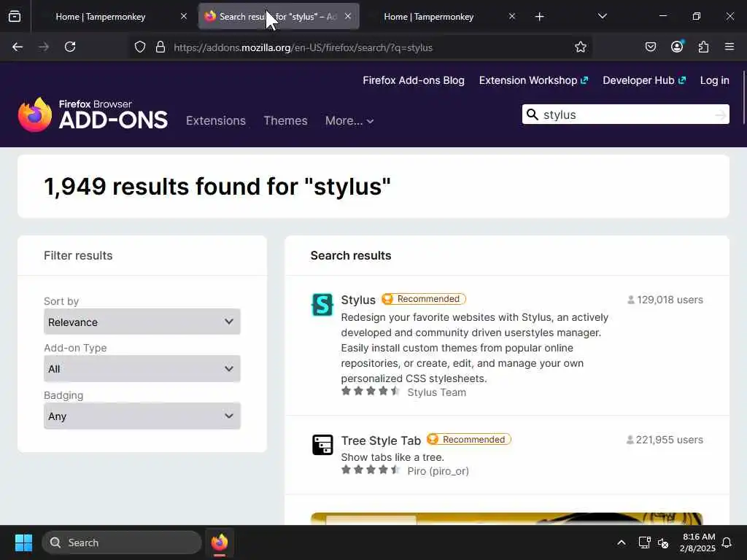This screenshot has width=747, height=560.
Task: Click the star rating under Stylus
Action: click(x=371, y=392)
